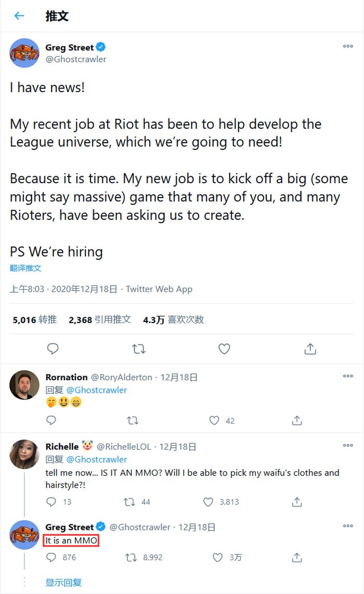The height and width of the screenshot is (594, 364).
Task: Retweet 'It is an MMO' reply
Action: [132, 558]
